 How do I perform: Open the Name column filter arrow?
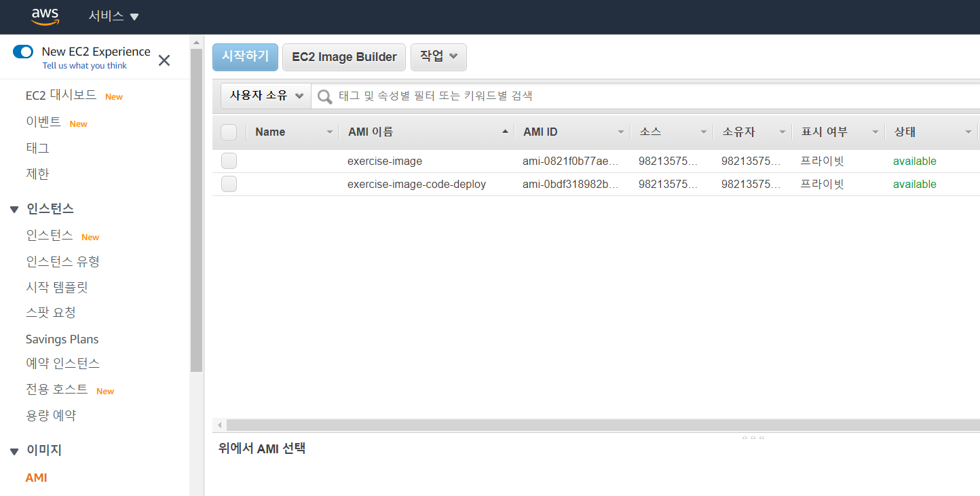tap(330, 132)
